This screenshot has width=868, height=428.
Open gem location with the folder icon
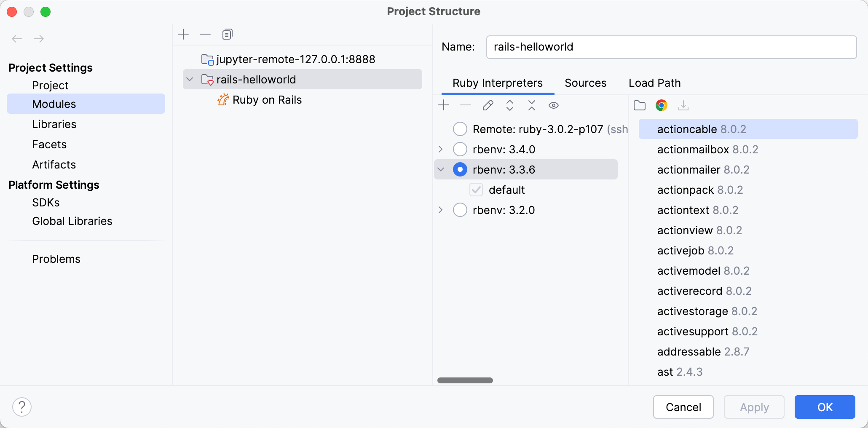point(639,105)
